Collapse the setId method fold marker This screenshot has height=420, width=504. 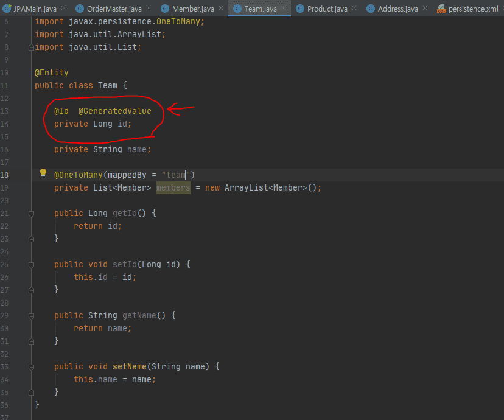[31, 265]
